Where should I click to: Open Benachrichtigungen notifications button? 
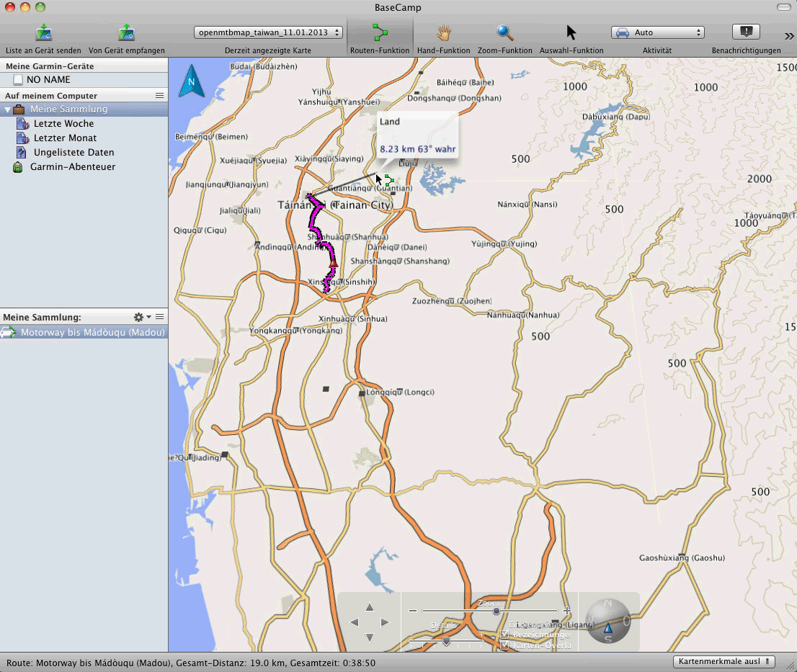(x=746, y=32)
